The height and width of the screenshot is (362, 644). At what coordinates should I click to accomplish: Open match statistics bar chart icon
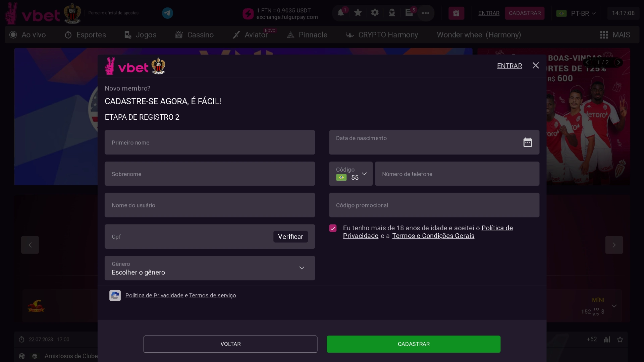pyautogui.click(x=607, y=340)
